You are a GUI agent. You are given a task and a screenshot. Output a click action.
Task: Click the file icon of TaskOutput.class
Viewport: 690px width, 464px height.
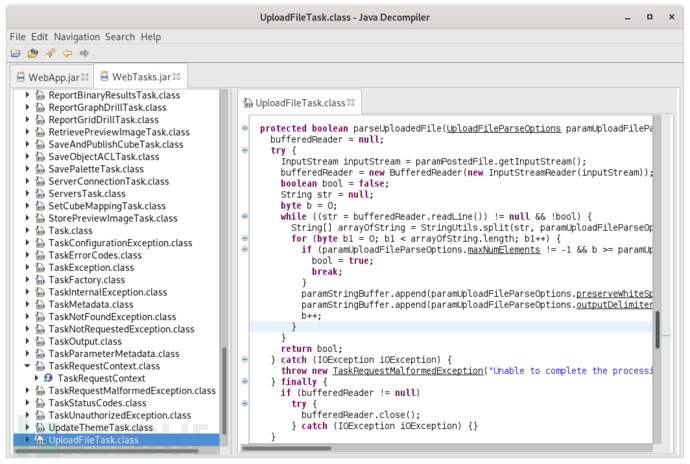click(40, 342)
